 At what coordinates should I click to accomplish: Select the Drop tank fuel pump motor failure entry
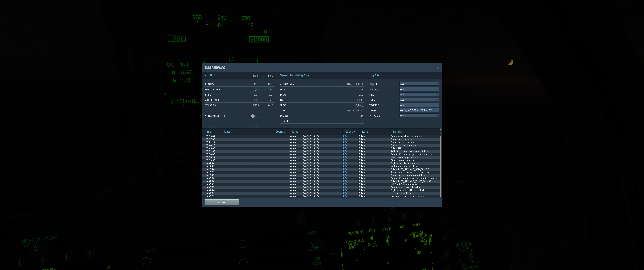(x=321, y=175)
